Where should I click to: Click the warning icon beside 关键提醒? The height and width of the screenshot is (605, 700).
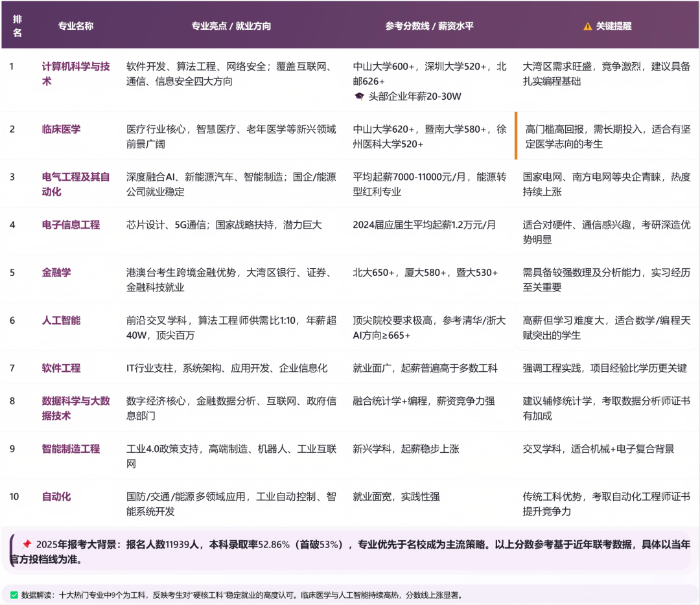click(587, 27)
